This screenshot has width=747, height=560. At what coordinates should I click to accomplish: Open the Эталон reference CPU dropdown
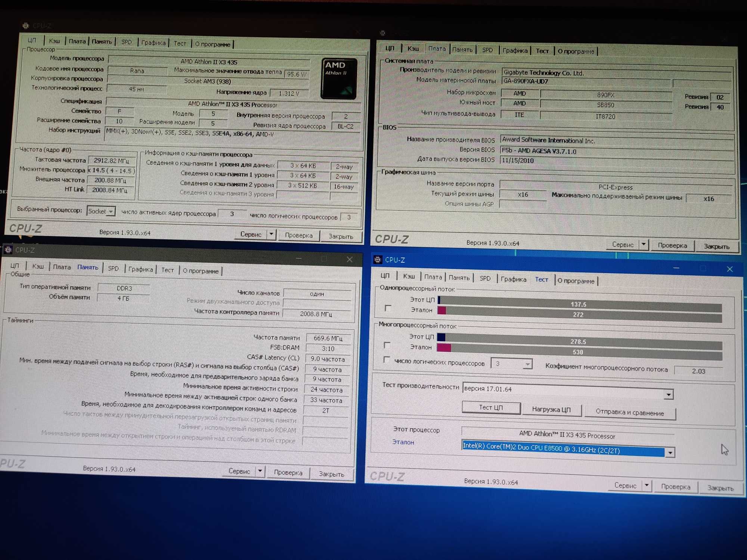(x=568, y=449)
